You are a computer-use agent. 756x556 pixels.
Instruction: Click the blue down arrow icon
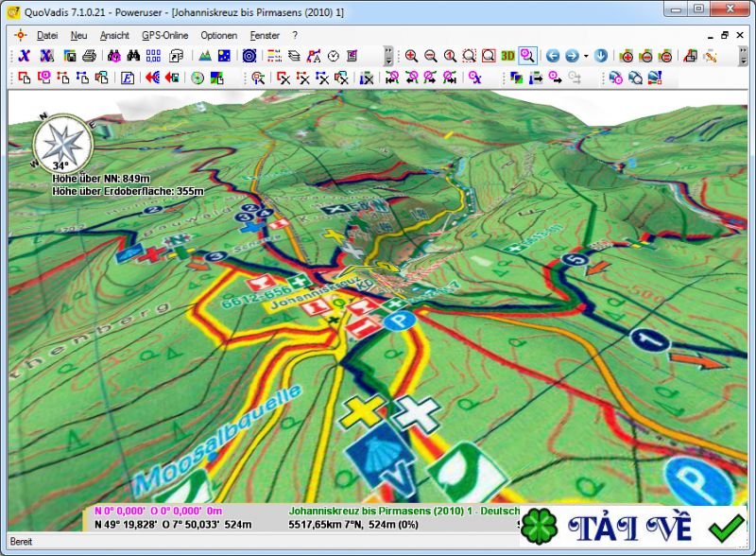click(x=600, y=56)
